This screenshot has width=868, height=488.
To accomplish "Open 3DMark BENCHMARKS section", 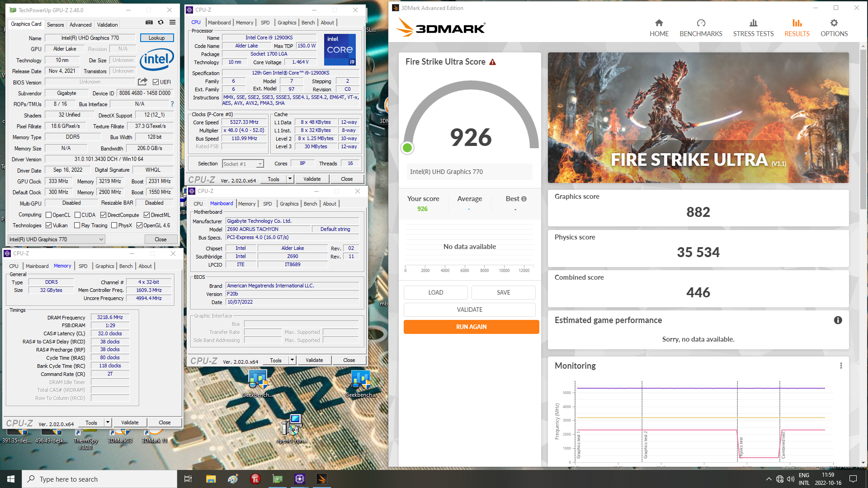I will [x=701, y=28].
